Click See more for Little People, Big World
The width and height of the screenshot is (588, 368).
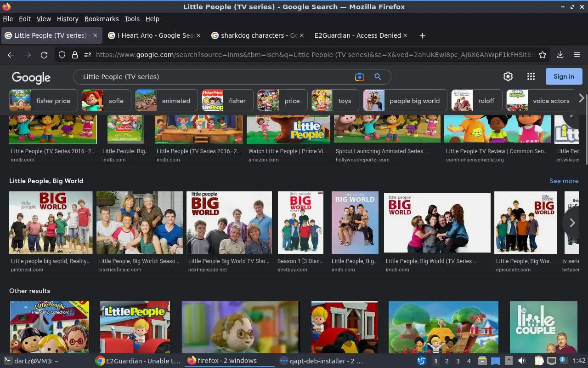coord(564,181)
